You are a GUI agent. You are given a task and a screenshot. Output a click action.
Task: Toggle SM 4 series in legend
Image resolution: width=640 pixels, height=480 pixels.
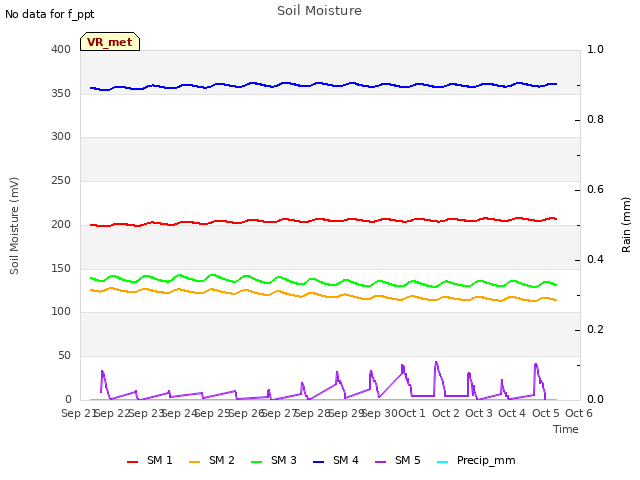point(336,460)
